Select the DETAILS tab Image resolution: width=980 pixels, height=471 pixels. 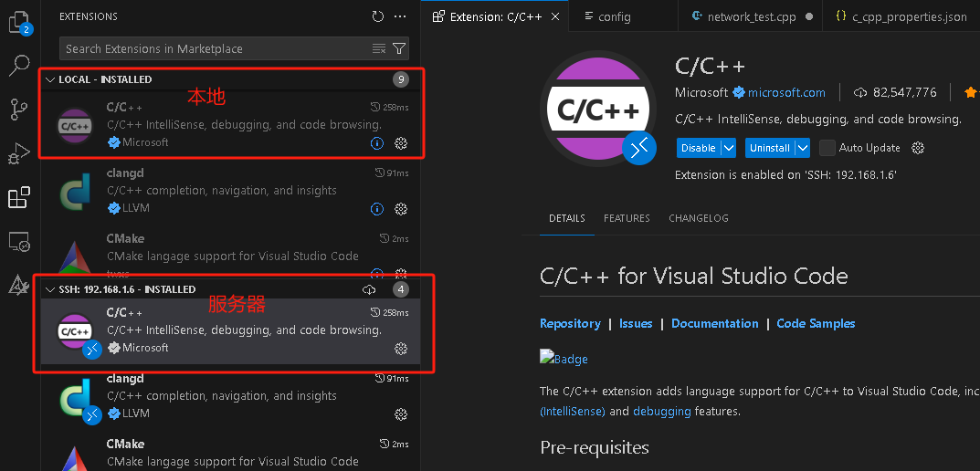567,218
